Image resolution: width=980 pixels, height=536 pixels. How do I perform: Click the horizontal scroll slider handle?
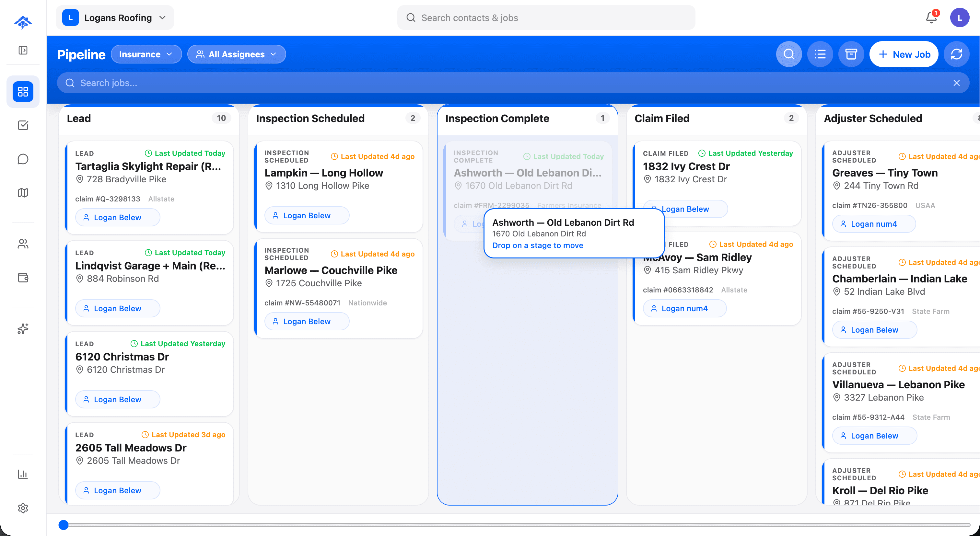point(64,525)
